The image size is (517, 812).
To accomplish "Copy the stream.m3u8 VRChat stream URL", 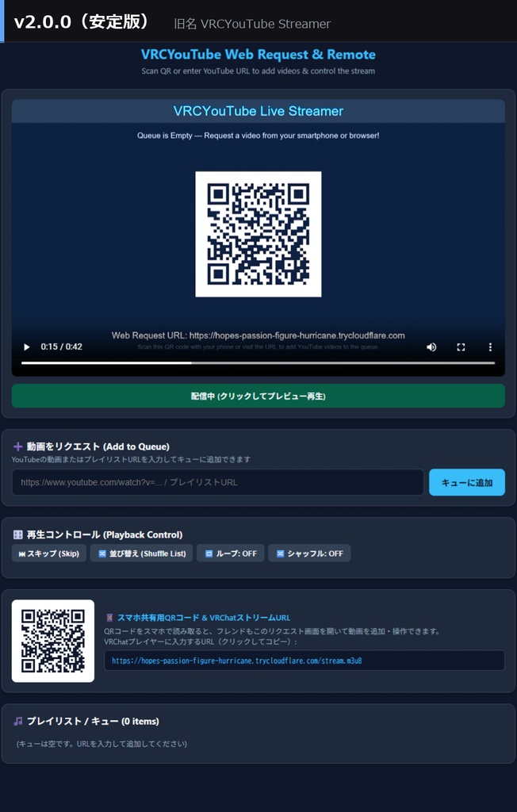I will 304,661.
